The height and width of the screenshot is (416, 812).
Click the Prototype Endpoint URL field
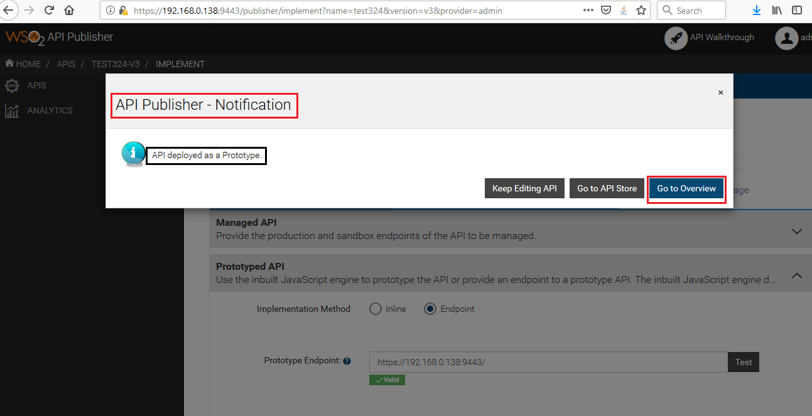[548, 362]
